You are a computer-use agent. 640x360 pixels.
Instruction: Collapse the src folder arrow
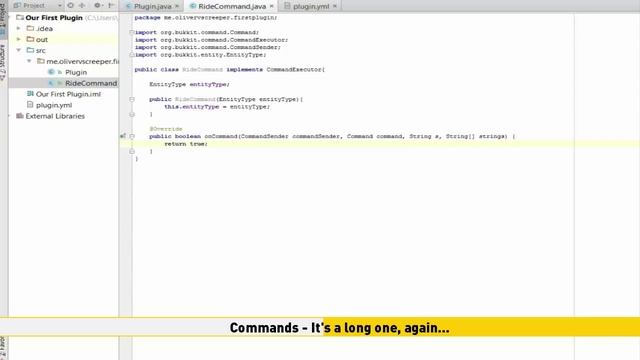pyautogui.click(x=18, y=50)
